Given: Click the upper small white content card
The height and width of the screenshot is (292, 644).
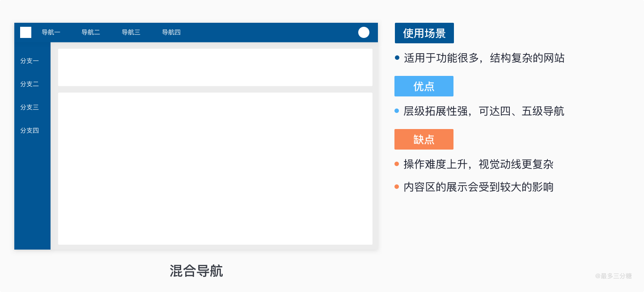Looking at the screenshot, I should pyautogui.click(x=215, y=67).
